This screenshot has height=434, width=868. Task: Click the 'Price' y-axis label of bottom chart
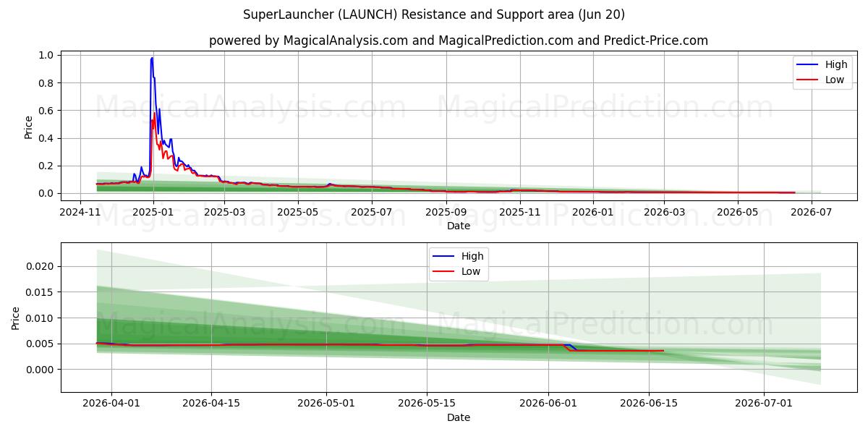16,318
